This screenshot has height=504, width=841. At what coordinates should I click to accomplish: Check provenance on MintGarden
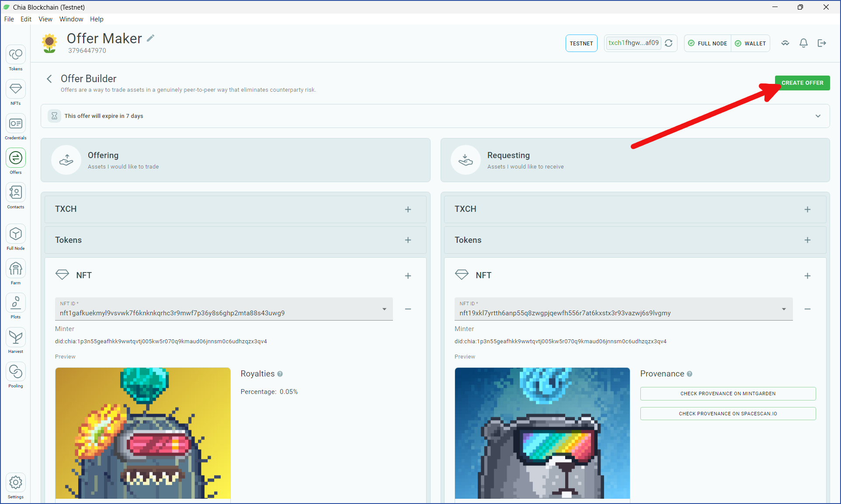click(728, 394)
